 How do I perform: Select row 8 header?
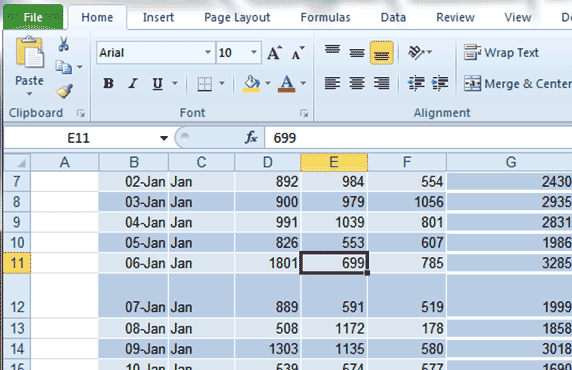pyautogui.click(x=17, y=202)
